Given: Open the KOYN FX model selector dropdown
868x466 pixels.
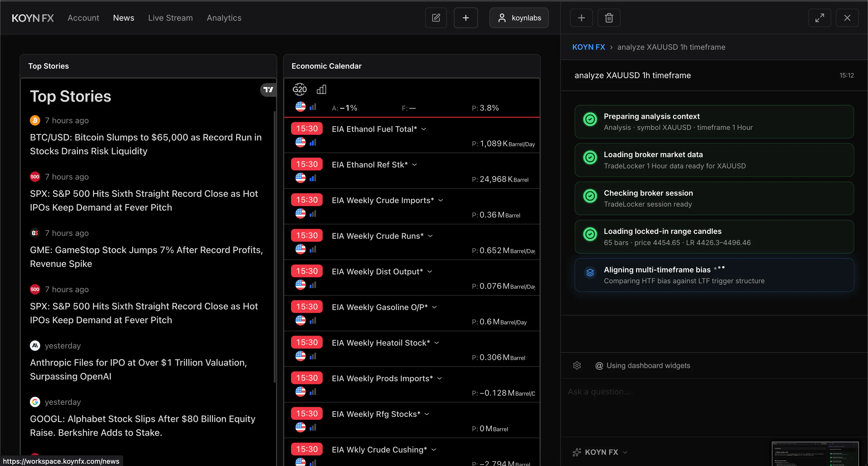Looking at the screenshot, I should [600, 452].
